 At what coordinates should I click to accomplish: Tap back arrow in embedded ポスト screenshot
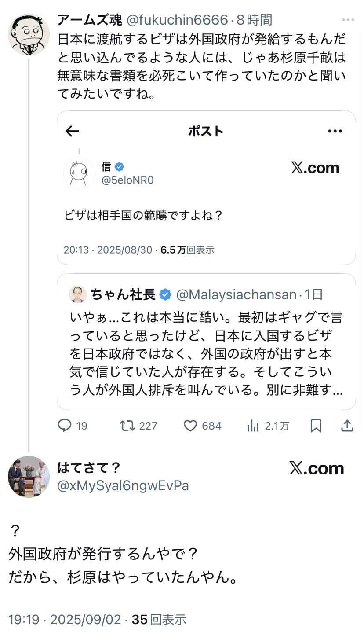click(72, 131)
